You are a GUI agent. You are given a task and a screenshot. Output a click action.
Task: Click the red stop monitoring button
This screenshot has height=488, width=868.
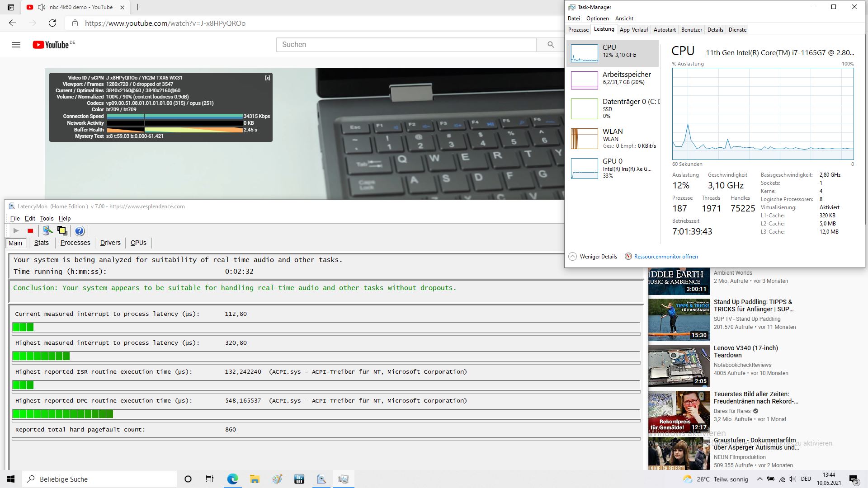coord(30,231)
